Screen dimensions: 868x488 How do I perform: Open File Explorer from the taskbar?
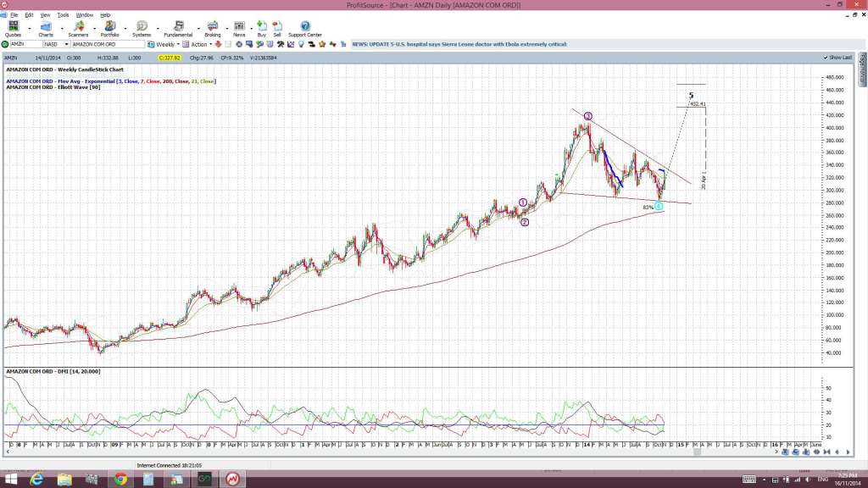pos(64,479)
